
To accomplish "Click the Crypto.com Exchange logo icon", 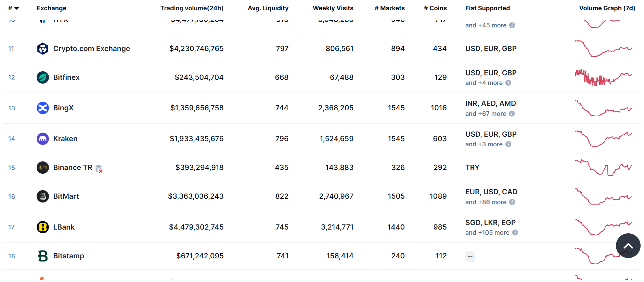I will (43, 49).
